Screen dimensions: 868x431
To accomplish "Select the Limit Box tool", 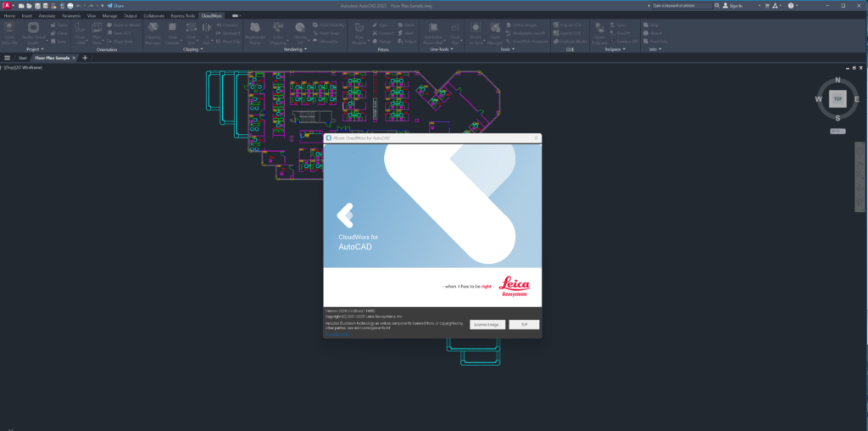I will click(x=192, y=33).
